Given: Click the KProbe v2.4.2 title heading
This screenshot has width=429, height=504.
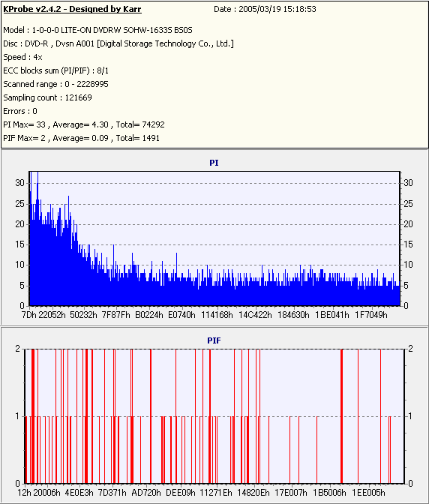Looking at the screenshot, I should 72,9.
